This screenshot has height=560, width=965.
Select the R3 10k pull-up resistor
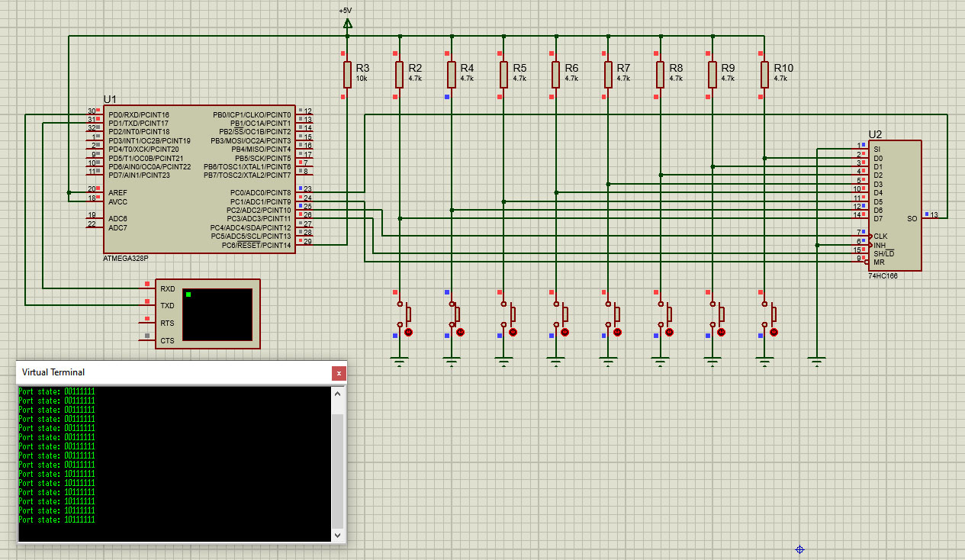(347, 75)
